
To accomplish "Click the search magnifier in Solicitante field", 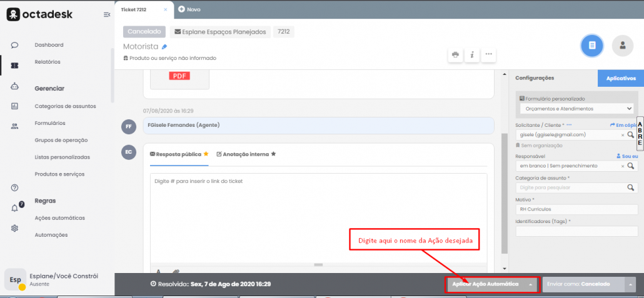I will pos(631,134).
